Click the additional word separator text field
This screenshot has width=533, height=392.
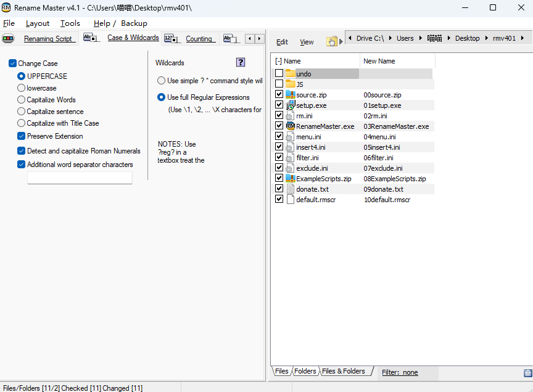tap(80, 178)
